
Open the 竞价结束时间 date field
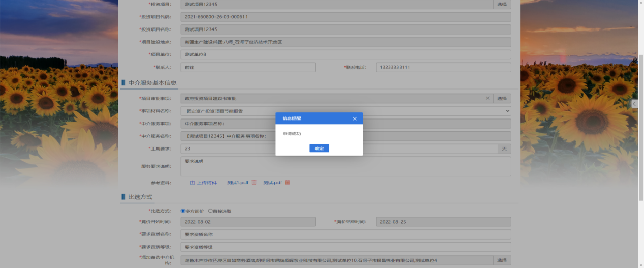[x=443, y=222]
